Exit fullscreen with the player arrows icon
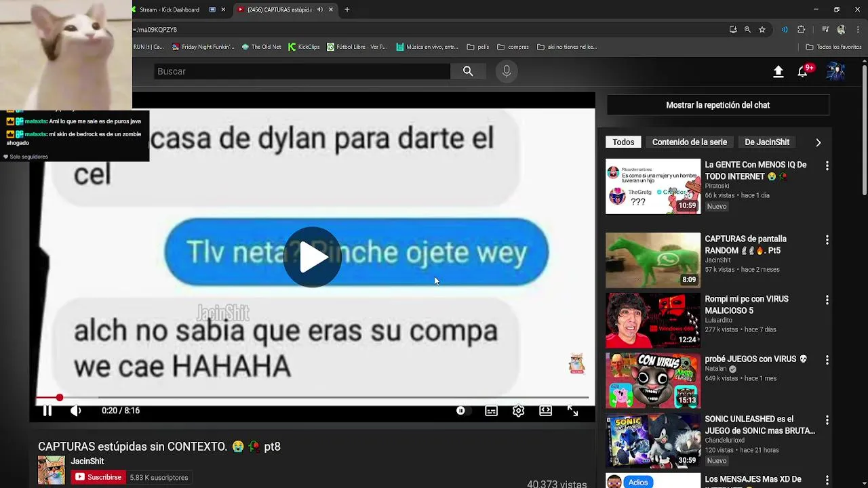Viewport: 868px width, 488px height. 572,410
